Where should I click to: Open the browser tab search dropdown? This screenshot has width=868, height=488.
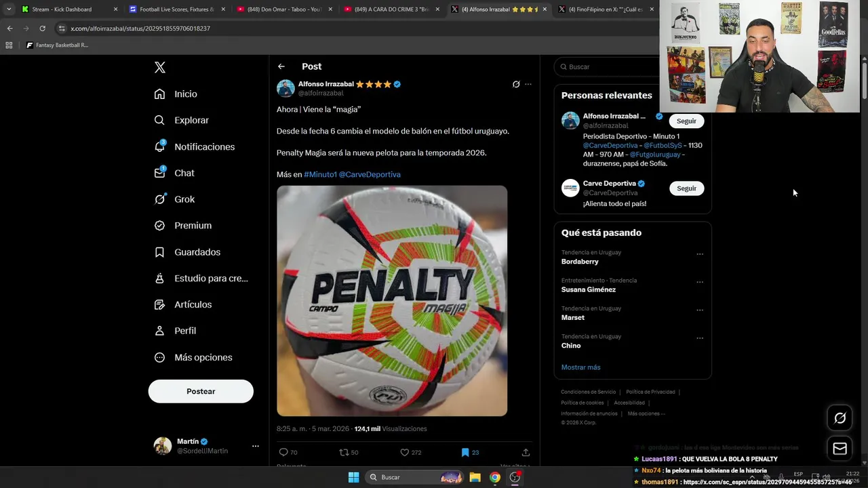[x=8, y=9]
